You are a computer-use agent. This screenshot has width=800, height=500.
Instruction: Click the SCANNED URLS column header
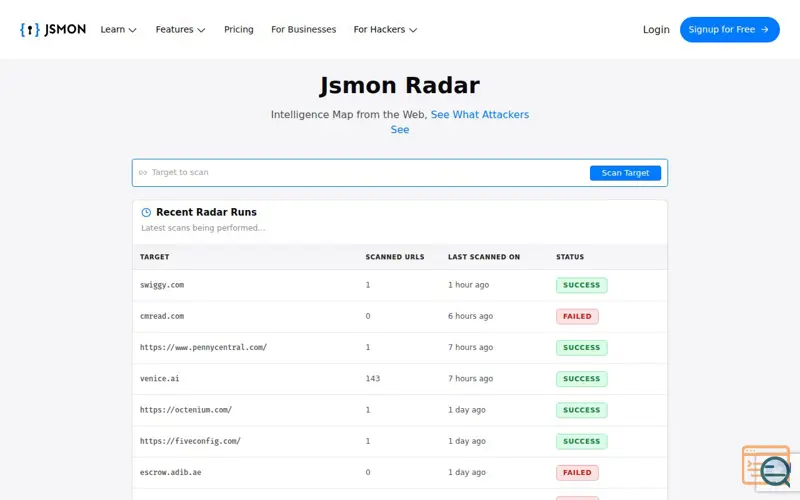pyautogui.click(x=395, y=257)
